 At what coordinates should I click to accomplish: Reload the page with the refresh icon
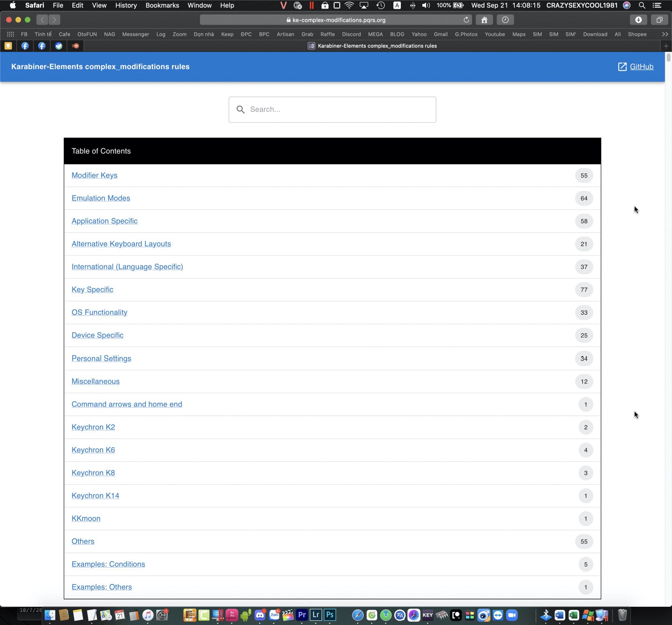click(466, 20)
